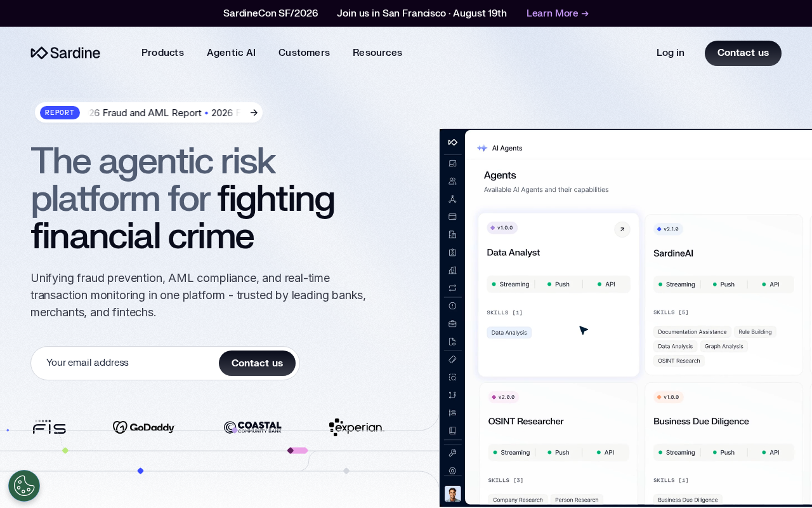This screenshot has width=812, height=508.
Task: Click the repeat arrows sidebar icon
Action: [x=452, y=288]
